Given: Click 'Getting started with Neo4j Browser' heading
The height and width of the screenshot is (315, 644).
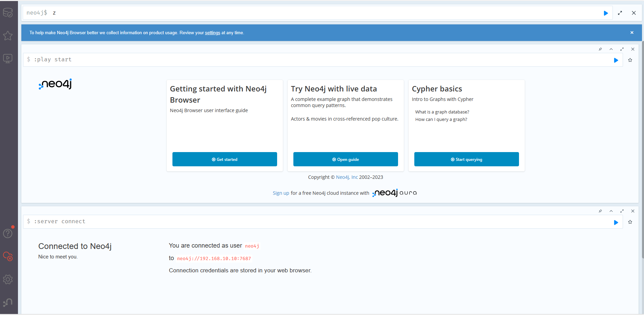Looking at the screenshot, I should click(x=218, y=94).
